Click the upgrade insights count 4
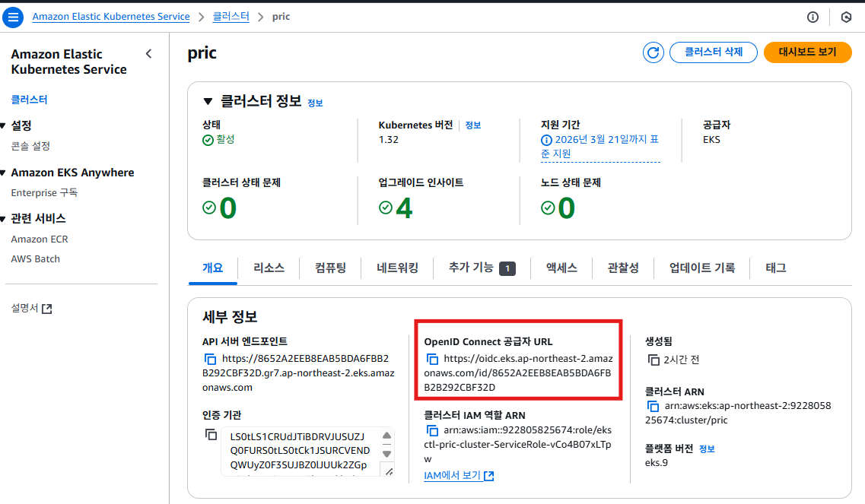 pyautogui.click(x=405, y=208)
